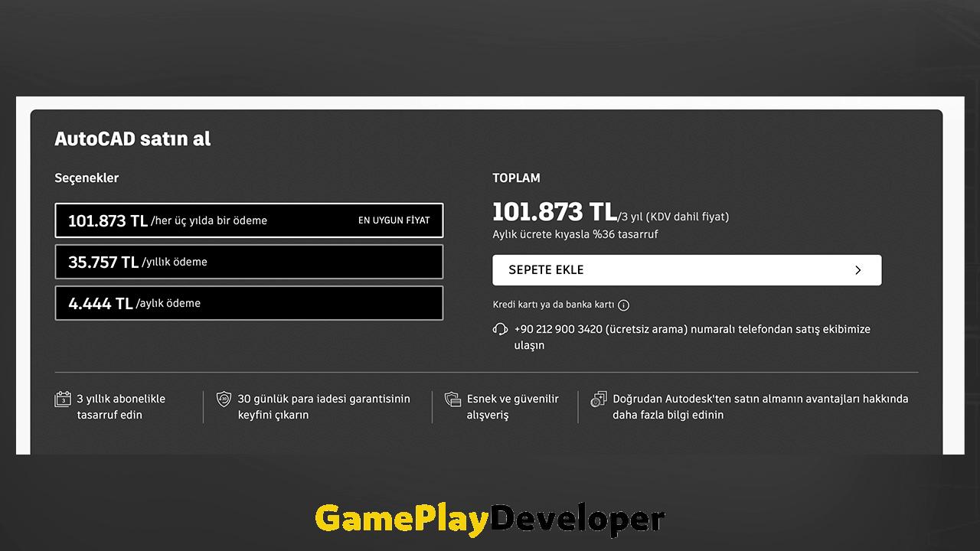
Task: Click the shield icon for 30-day refund
Action: 224,399
